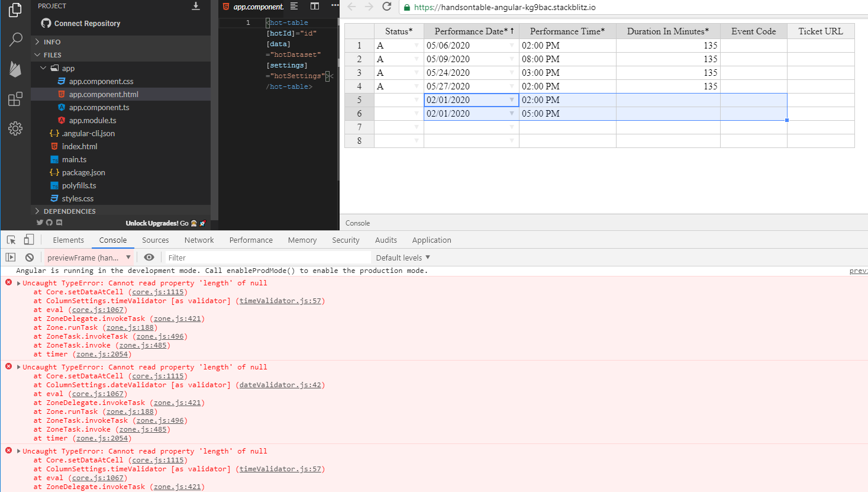868x492 pixels.
Task: Open the extensions sidebar icon
Action: 15,99
